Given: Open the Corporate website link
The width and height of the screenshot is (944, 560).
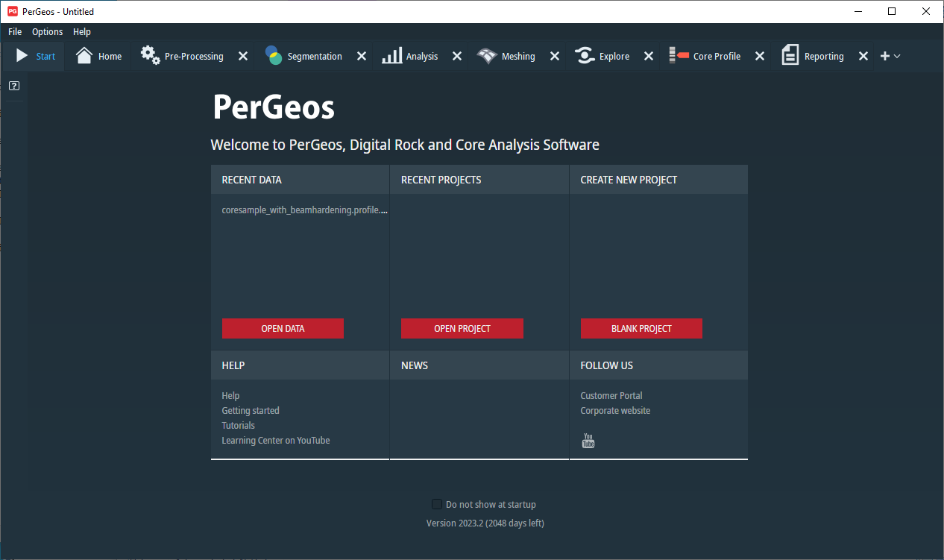Looking at the screenshot, I should click(615, 411).
